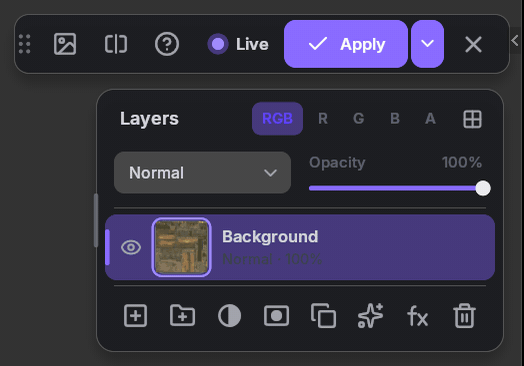Toggle split compare view icon

[x=116, y=44]
